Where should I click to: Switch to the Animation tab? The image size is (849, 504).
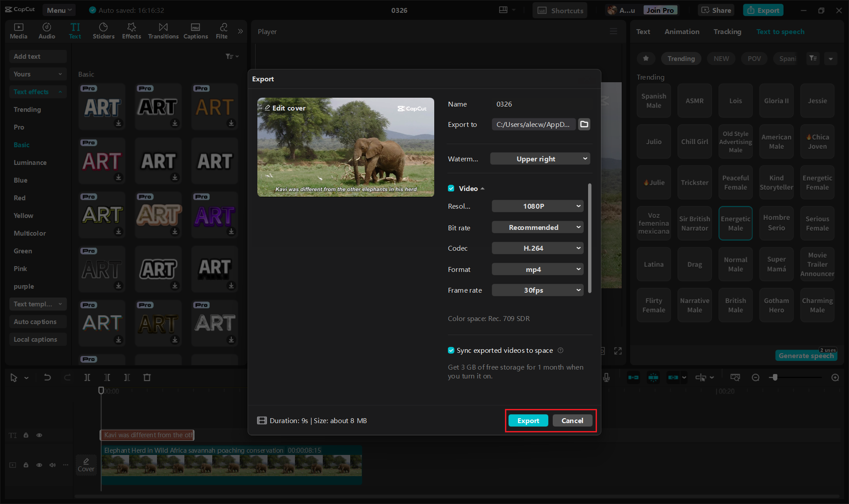tap(681, 31)
